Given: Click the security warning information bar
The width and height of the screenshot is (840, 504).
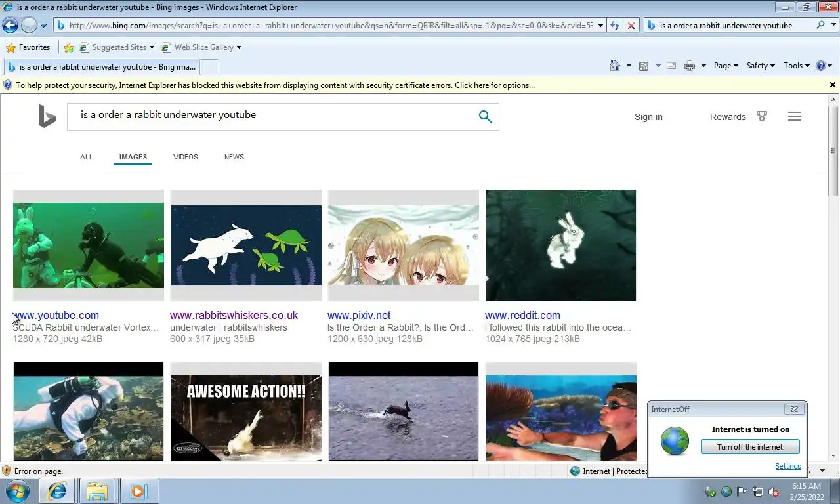Looking at the screenshot, I should [413, 85].
